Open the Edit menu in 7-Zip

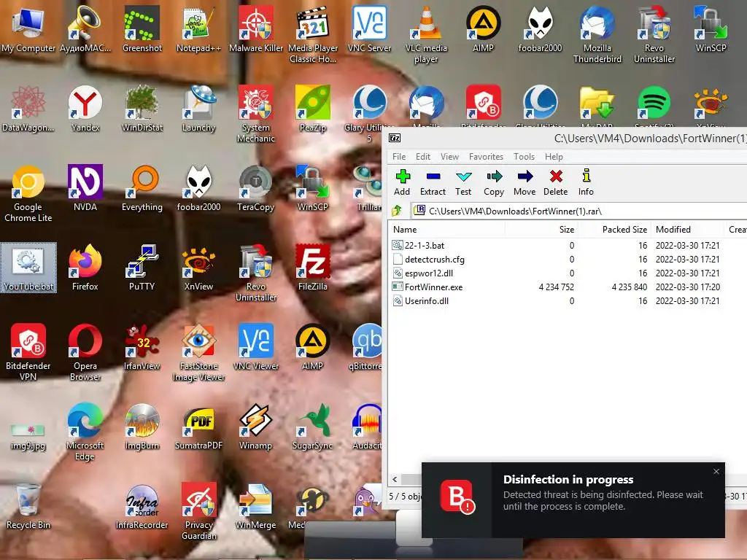(422, 157)
